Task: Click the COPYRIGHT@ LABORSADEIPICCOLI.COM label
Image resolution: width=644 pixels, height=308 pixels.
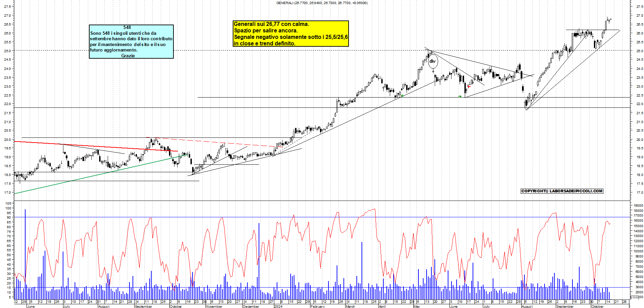Action: pos(562,191)
